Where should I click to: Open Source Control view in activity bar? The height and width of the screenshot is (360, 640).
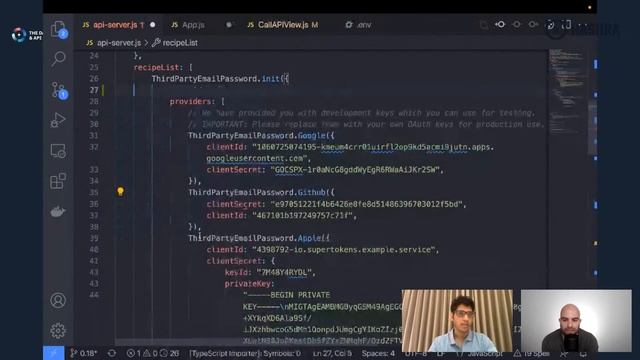coord(58,90)
